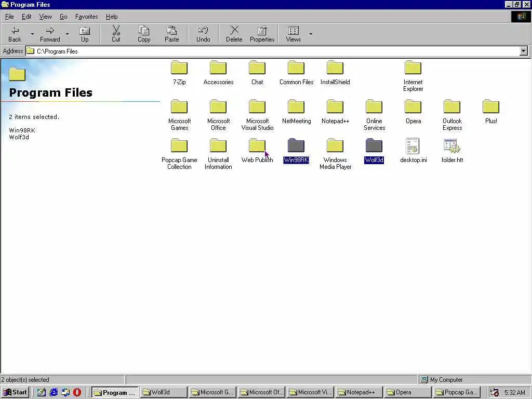
Task: Switch to Microsoft Of... taskbar window
Action: pyautogui.click(x=261, y=392)
